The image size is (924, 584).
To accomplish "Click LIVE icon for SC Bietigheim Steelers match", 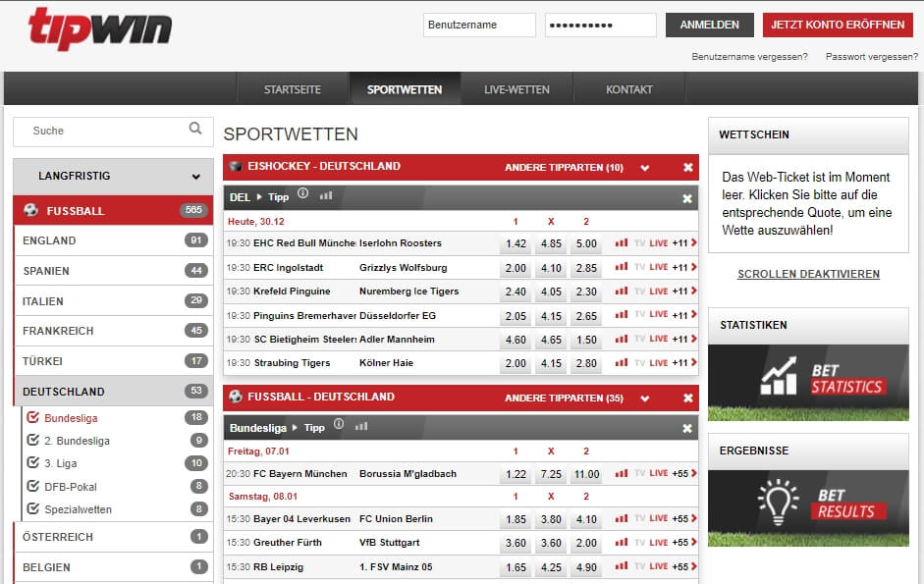I will (x=658, y=339).
